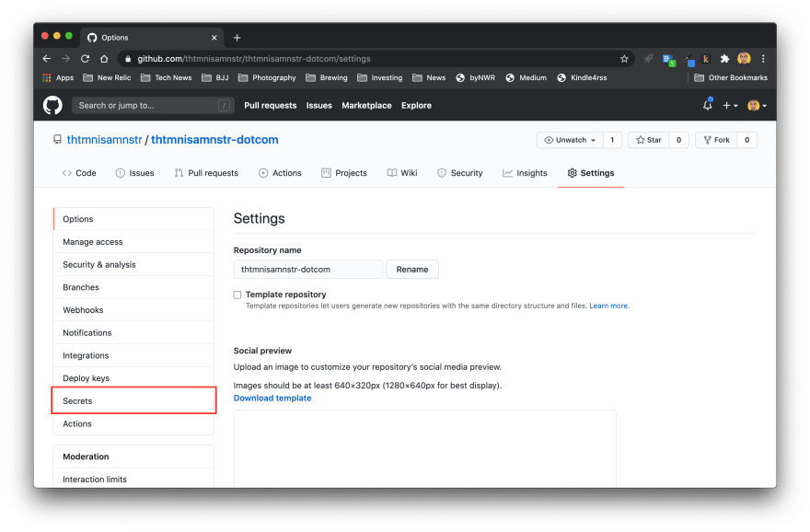Select Secrets in the settings sidebar

pos(133,401)
